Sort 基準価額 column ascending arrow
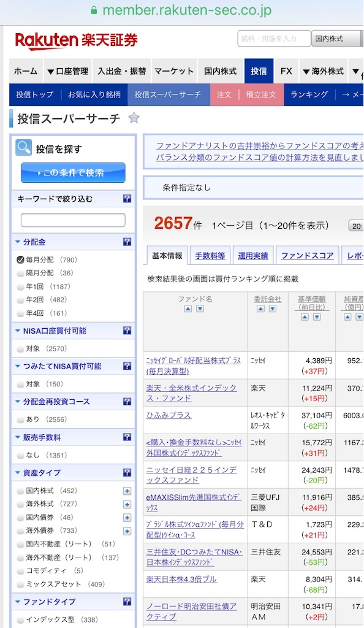The width and height of the screenshot is (364, 628). [305, 317]
